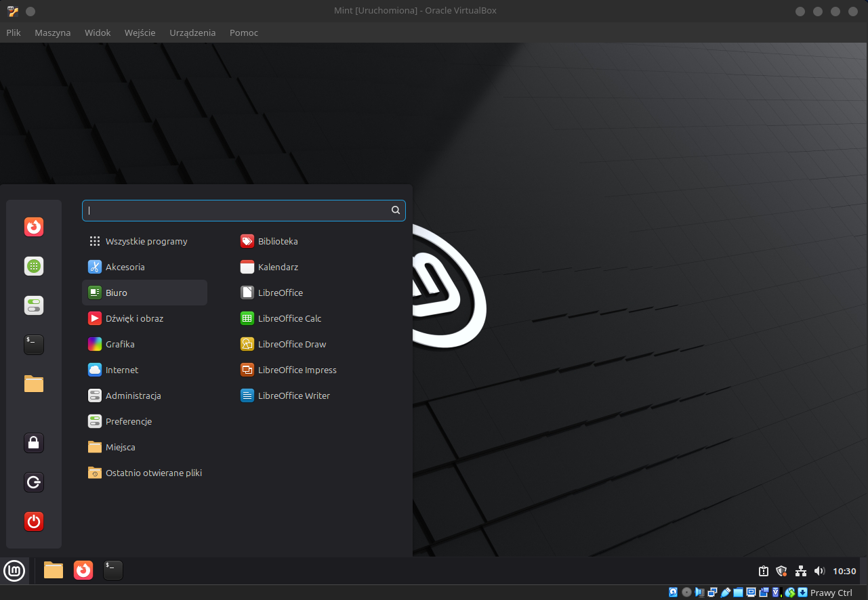
Task: Click the keyboard capture arrow icon in status bar
Action: click(802, 593)
